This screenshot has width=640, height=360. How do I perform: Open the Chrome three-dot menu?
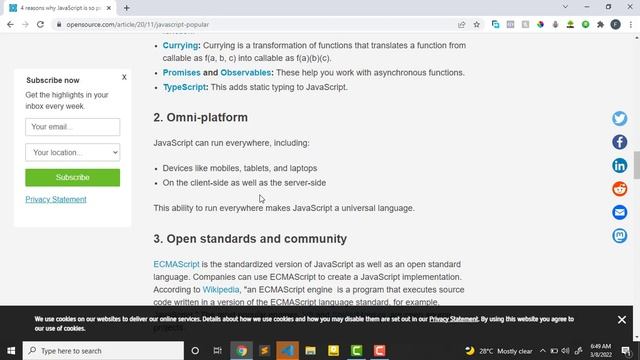pyautogui.click(x=631, y=24)
